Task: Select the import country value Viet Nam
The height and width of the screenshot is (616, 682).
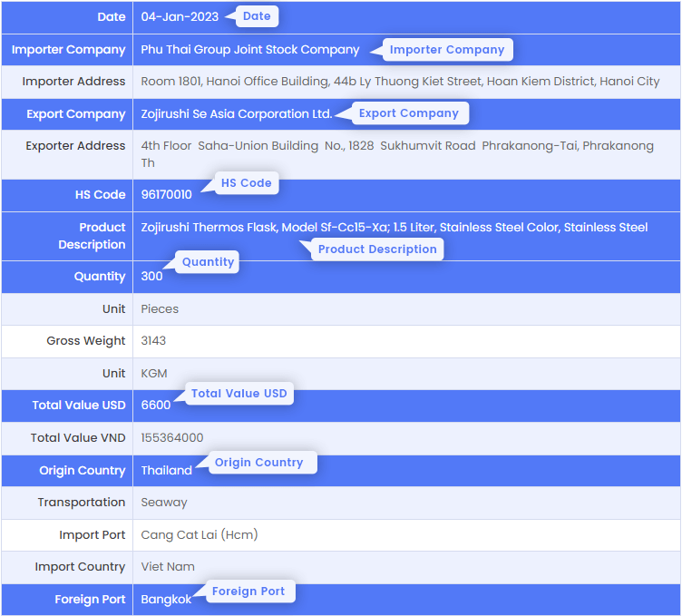Action: [x=168, y=566]
